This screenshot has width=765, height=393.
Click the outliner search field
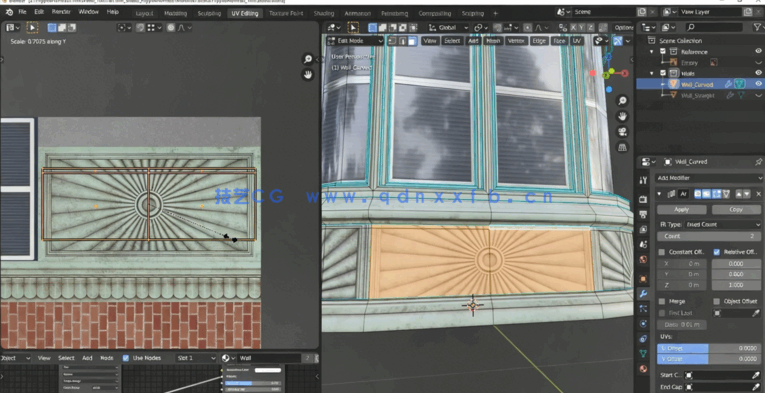[714, 27]
